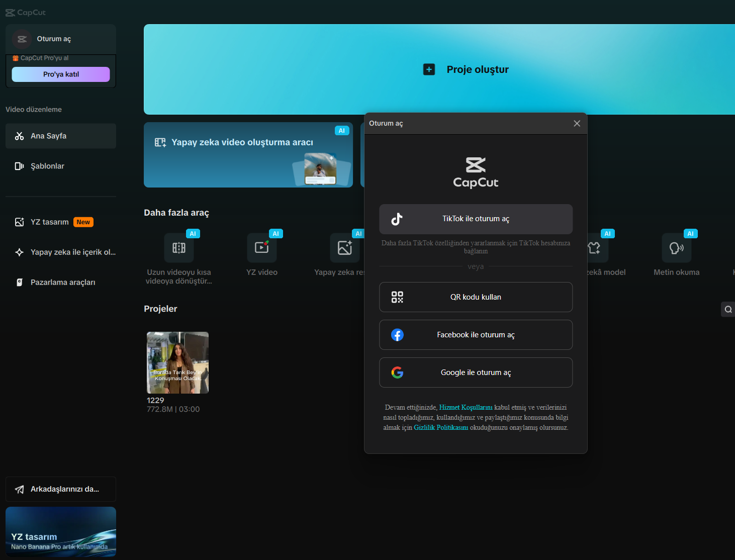Open the Gizlilik Politikasını link
Image resolution: width=735 pixels, height=560 pixels.
coord(441,427)
